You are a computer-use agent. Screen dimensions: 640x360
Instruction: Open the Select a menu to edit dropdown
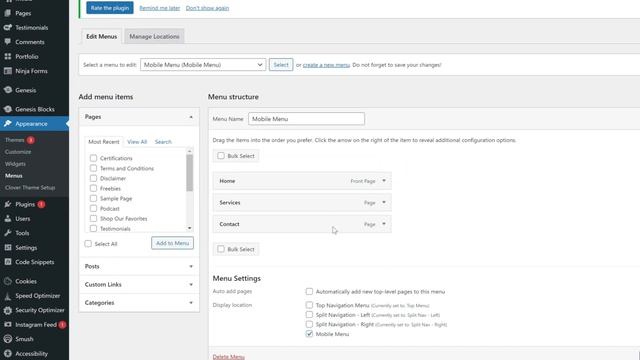click(x=203, y=64)
